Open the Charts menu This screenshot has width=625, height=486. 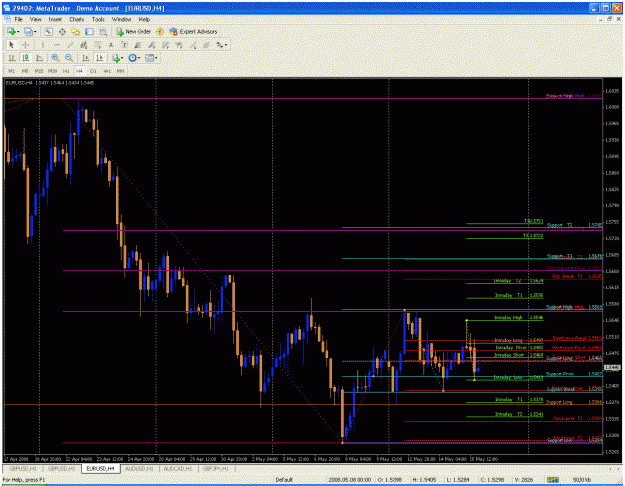click(77, 19)
